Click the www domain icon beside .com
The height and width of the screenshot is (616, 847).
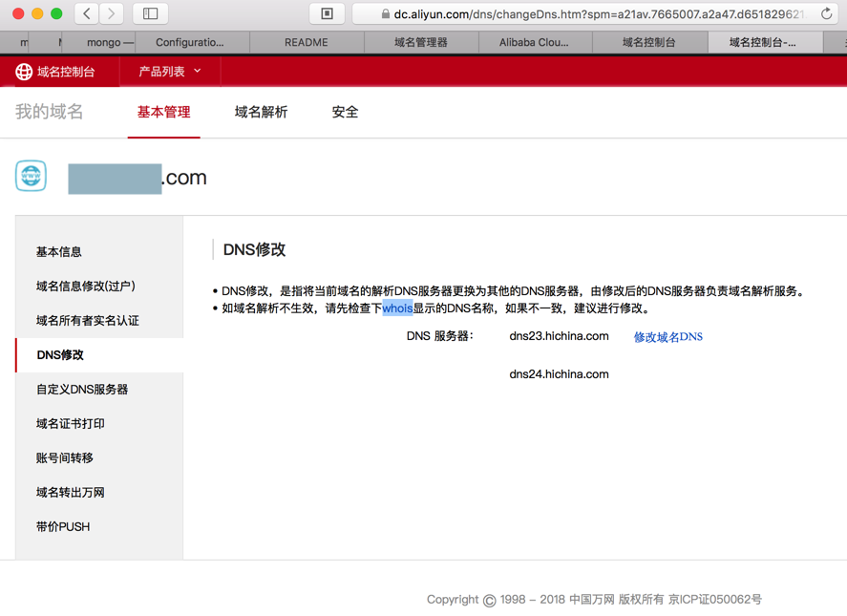click(x=31, y=176)
